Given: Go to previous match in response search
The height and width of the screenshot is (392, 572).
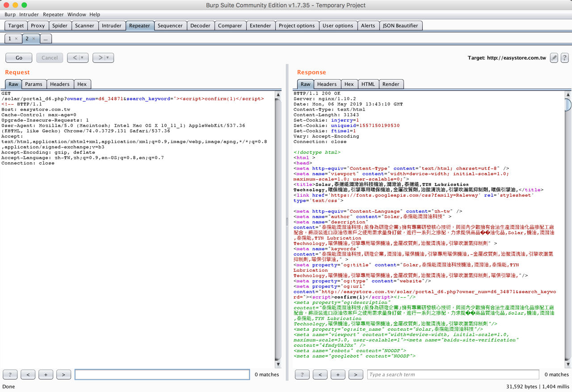Looking at the screenshot, I should [x=320, y=375].
